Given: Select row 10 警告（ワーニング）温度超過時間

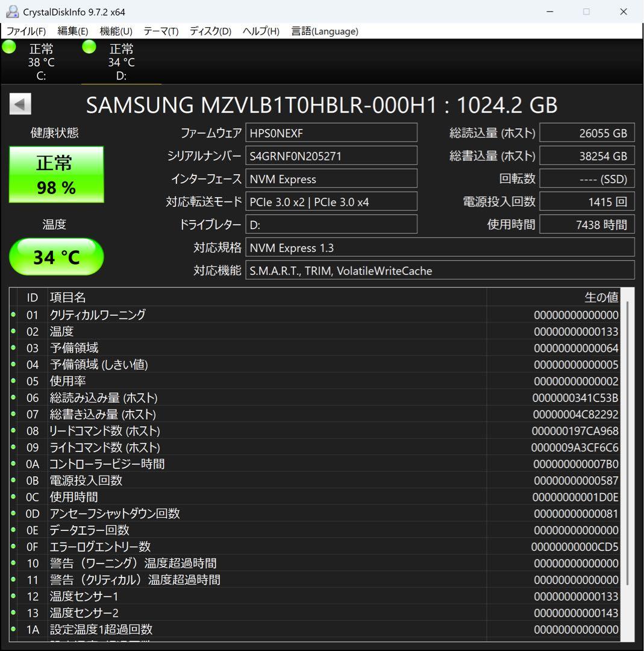Looking at the screenshot, I should (x=315, y=563).
